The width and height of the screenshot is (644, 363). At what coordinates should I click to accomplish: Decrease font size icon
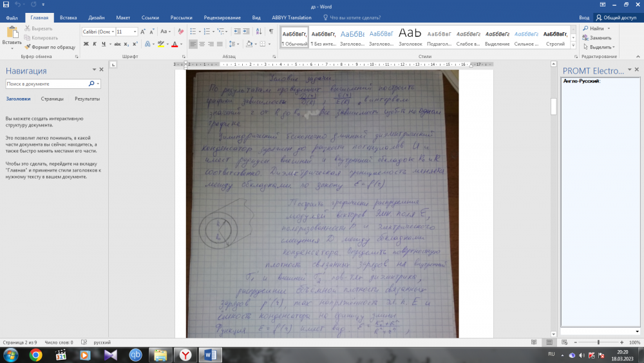(x=151, y=32)
